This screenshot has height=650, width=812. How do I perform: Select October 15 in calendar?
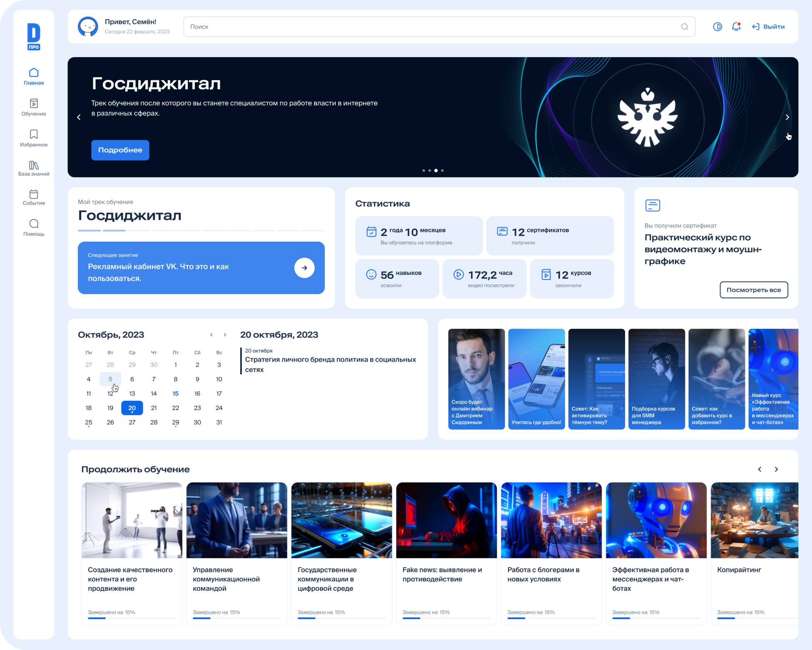pos(175,394)
